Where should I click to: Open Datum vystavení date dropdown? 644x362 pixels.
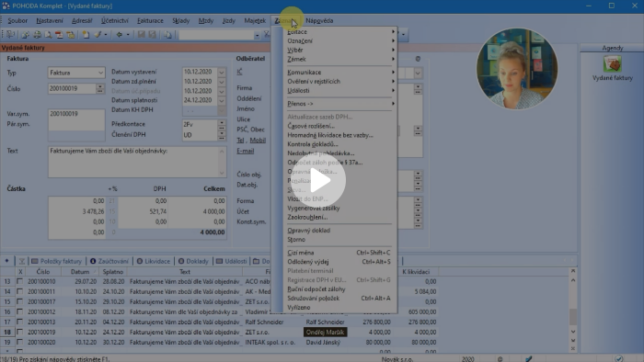click(222, 73)
